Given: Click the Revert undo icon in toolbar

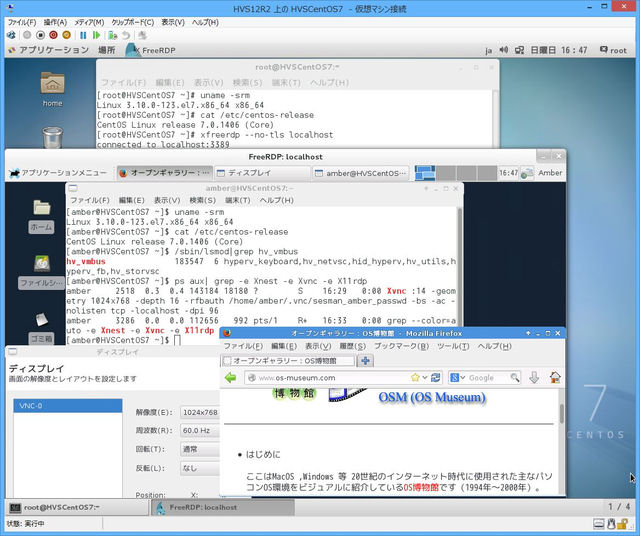Looking at the screenshot, I should pyautogui.click(x=126, y=35).
